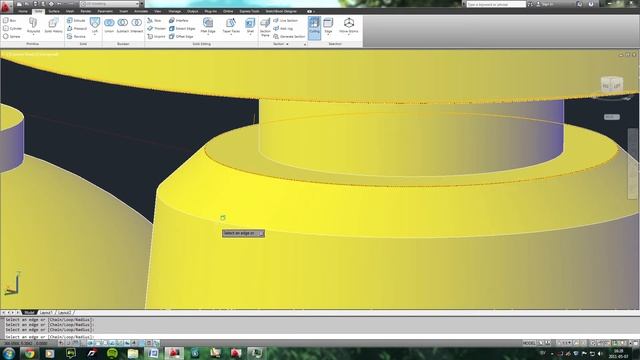Select the Imprint tool

pos(156,36)
